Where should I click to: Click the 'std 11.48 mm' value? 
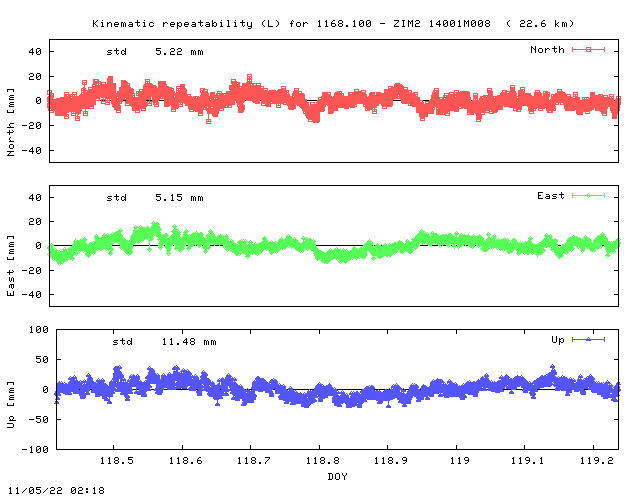(x=164, y=342)
